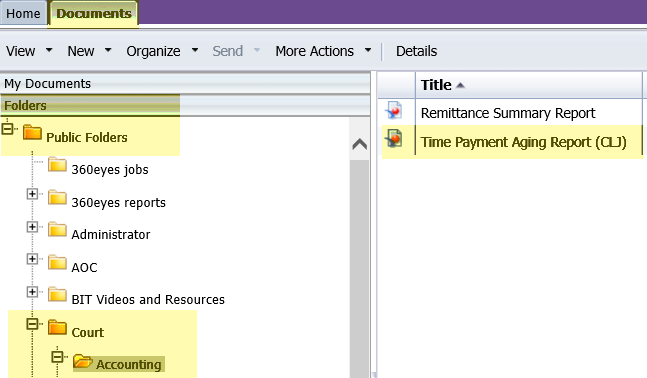This screenshot has height=378, width=647.
Task: Click the Title sort ascending arrow
Action: pyautogui.click(x=460, y=85)
